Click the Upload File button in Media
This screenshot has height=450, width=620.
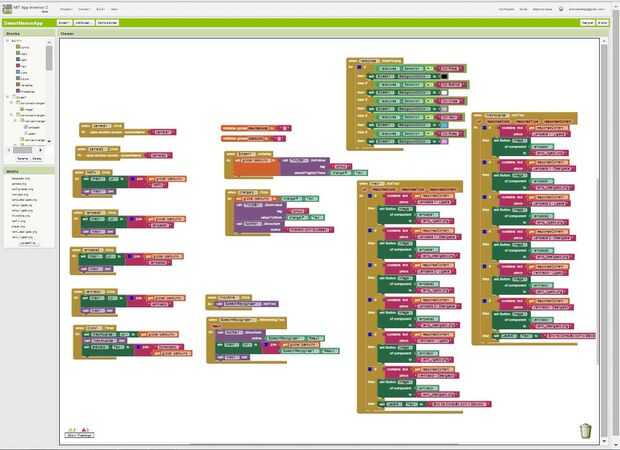(x=28, y=244)
